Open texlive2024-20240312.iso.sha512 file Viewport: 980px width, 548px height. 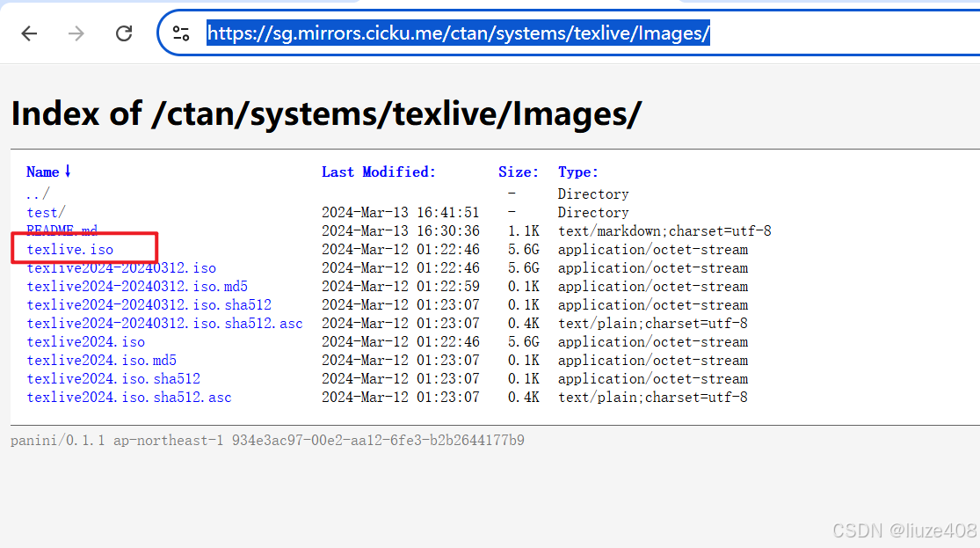tap(149, 304)
